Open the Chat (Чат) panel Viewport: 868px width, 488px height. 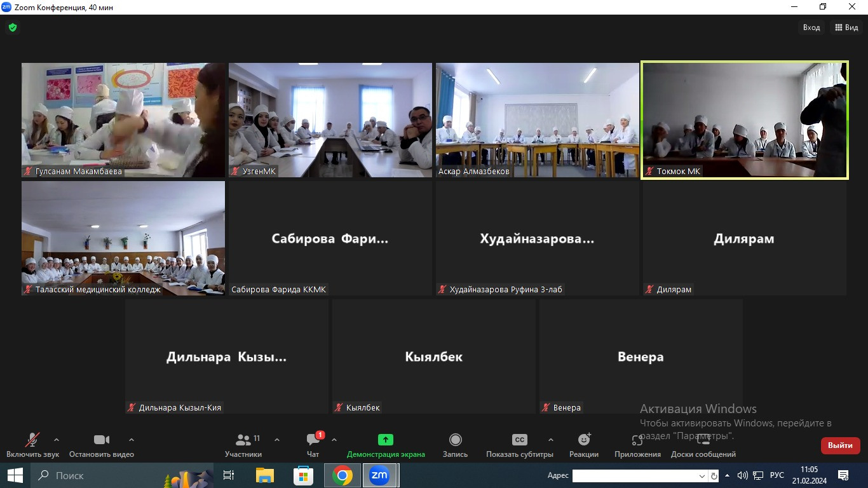(313, 445)
